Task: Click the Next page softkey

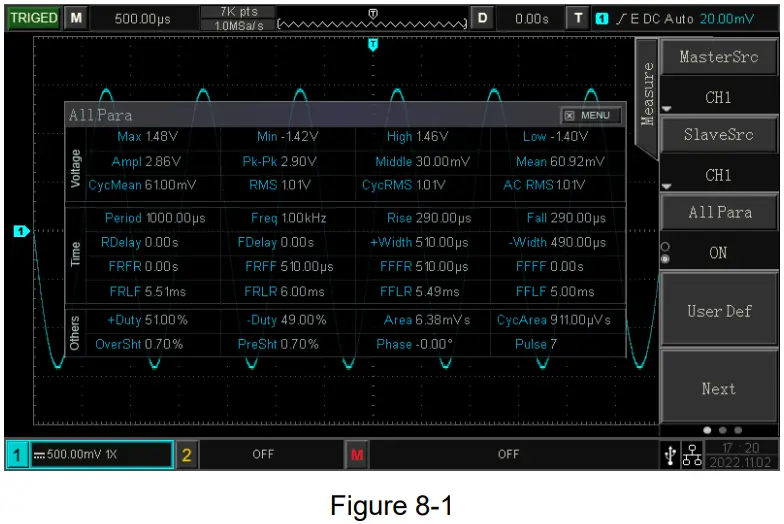Action: pyautogui.click(x=718, y=388)
